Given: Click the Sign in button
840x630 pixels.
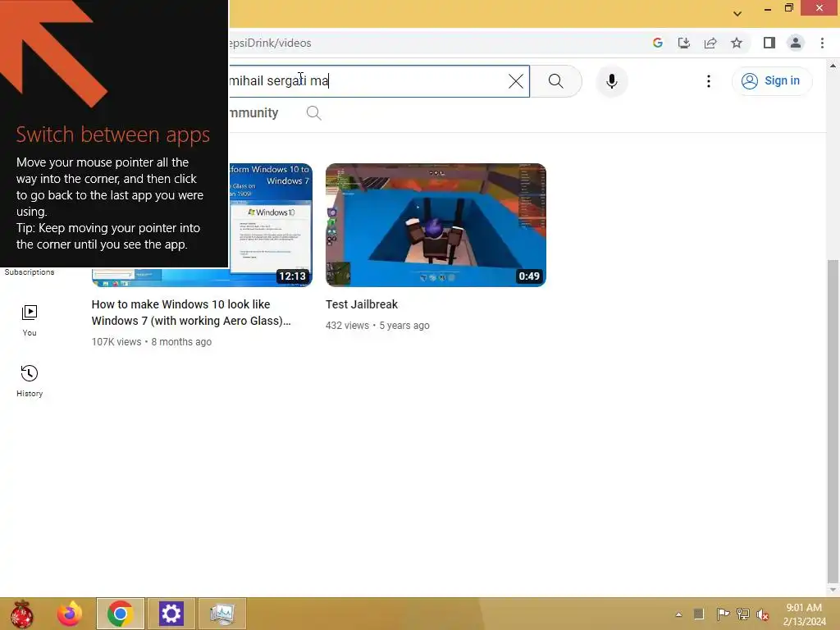Looking at the screenshot, I should [x=771, y=81].
